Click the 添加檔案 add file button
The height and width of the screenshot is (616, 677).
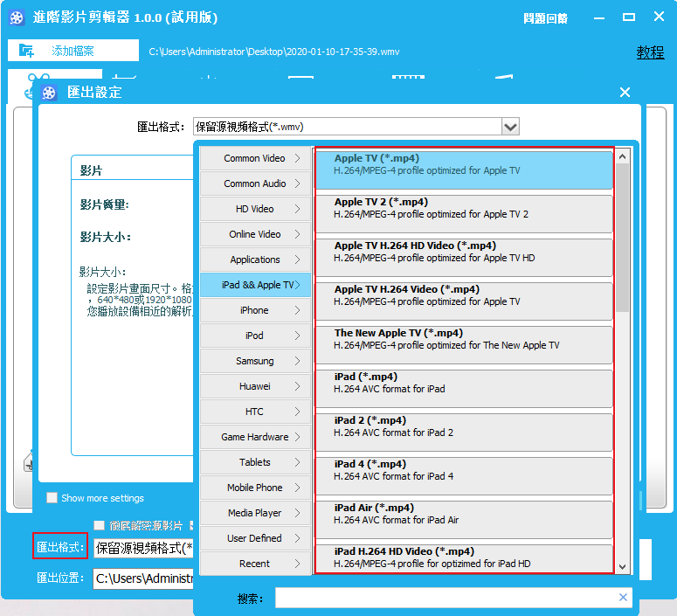(73, 51)
